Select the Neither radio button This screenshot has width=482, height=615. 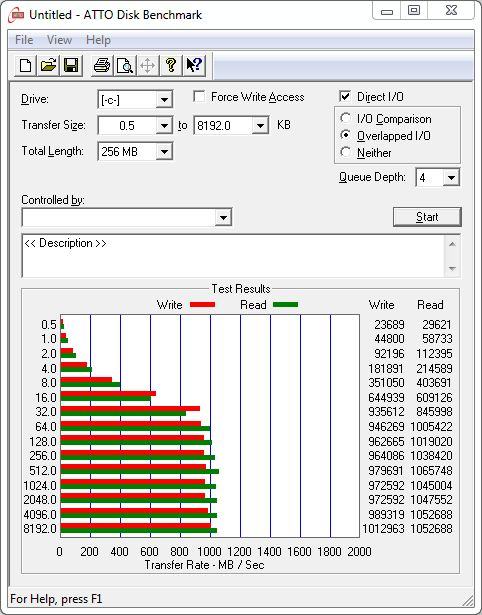(x=346, y=152)
